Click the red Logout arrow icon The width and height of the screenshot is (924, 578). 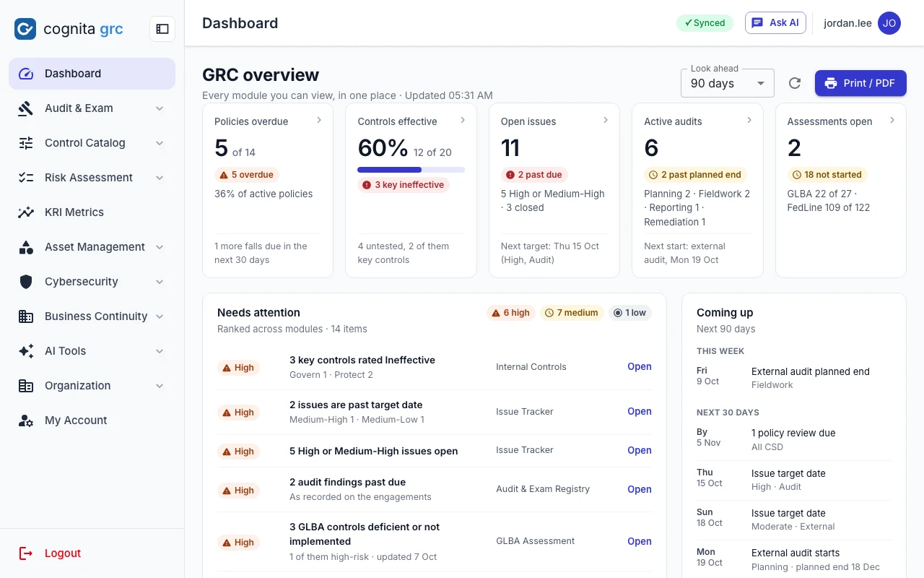point(26,553)
